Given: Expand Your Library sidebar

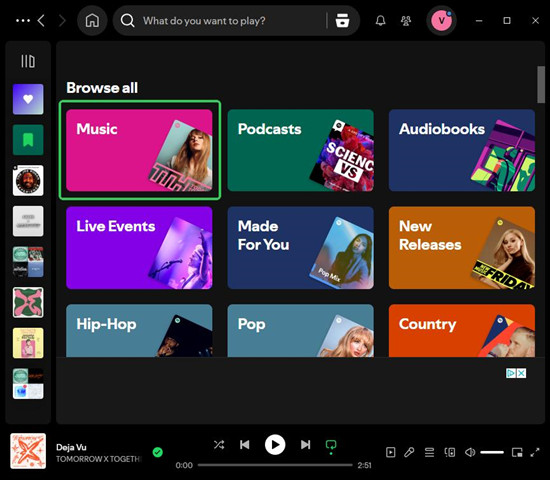Looking at the screenshot, I should [28, 61].
